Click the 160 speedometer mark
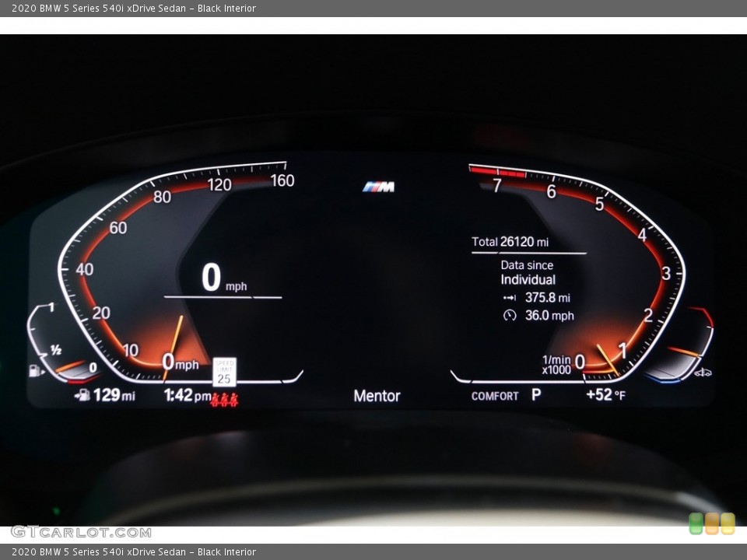 [282, 180]
